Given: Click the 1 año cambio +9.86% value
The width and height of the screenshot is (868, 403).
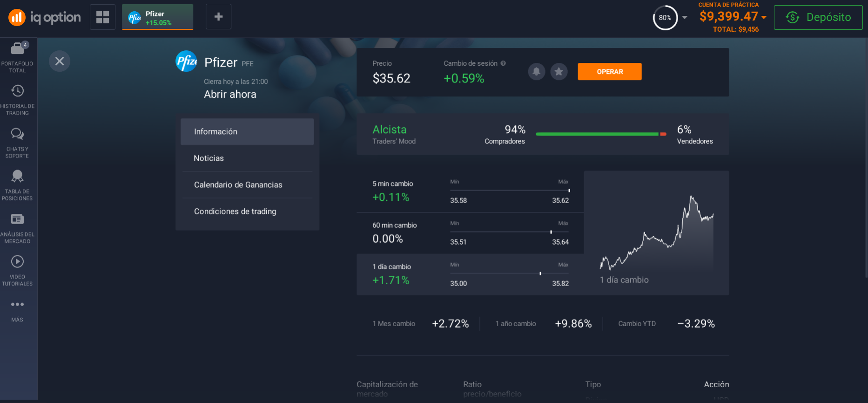Looking at the screenshot, I should click(x=573, y=324).
